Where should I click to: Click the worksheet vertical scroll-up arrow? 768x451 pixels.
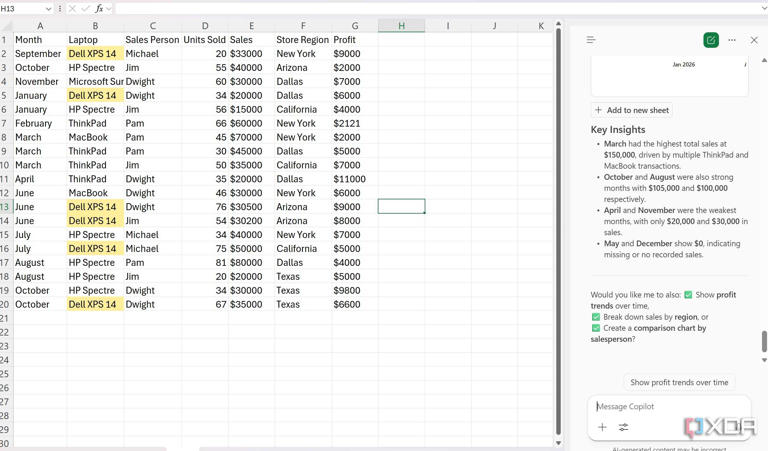[x=558, y=24]
